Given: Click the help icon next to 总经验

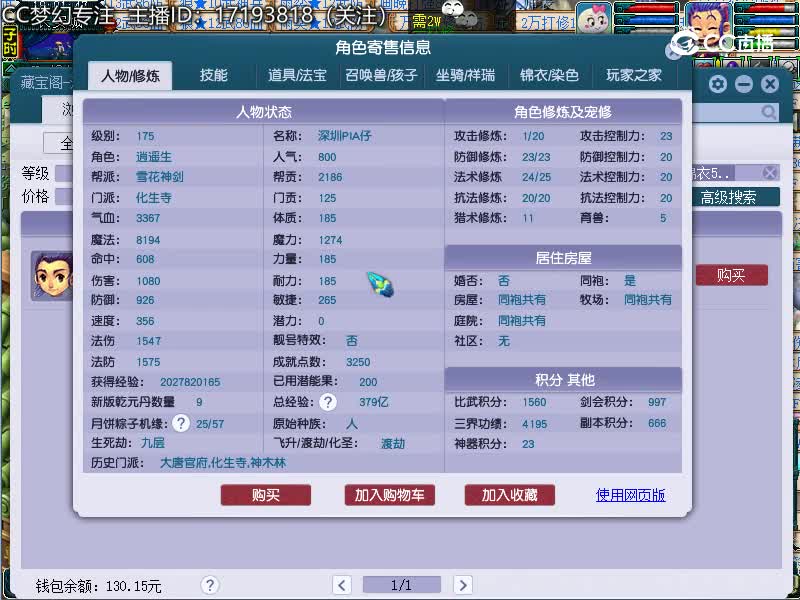Looking at the screenshot, I should (328, 402).
